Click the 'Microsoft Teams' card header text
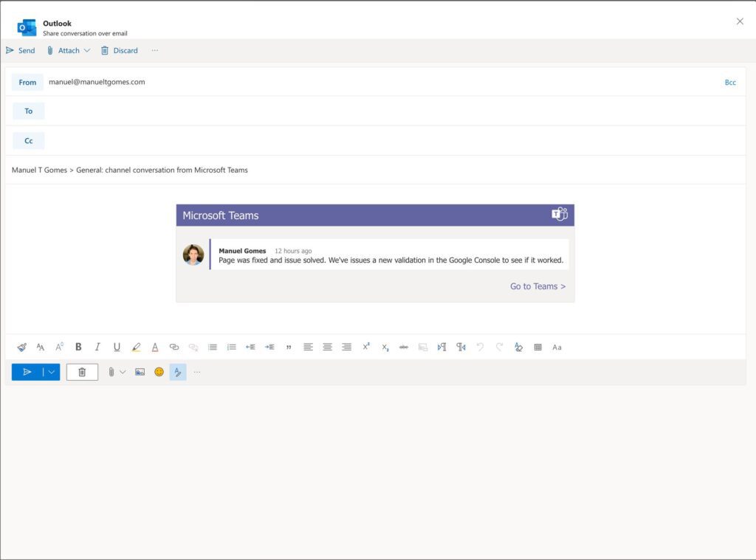The width and height of the screenshot is (756, 560). pyautogui.click(x=220, y=215)
